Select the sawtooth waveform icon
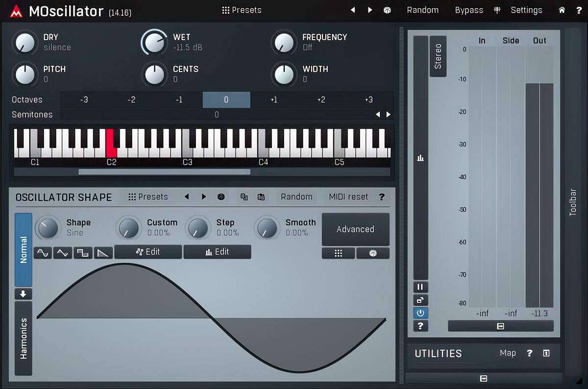 coord(103,253)
